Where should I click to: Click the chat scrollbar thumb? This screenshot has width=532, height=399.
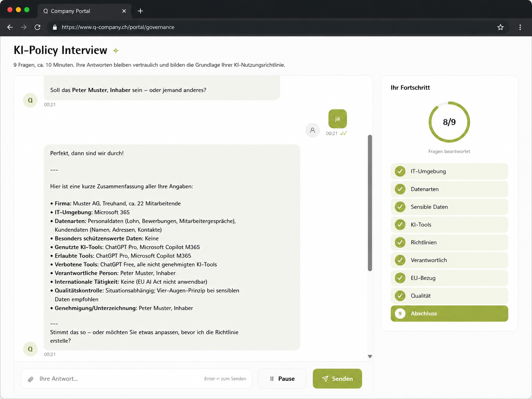[370, 203]
